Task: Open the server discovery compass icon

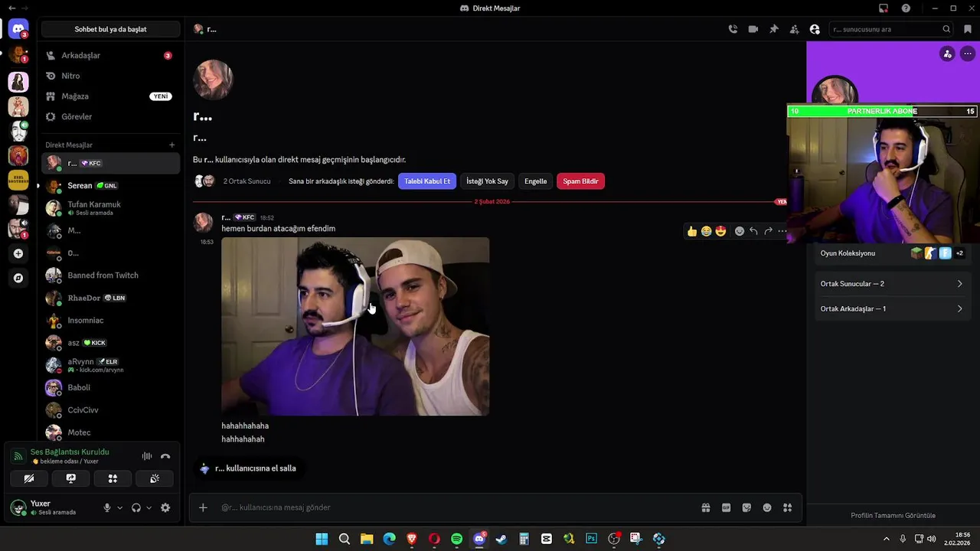Action: click(18, 279)
